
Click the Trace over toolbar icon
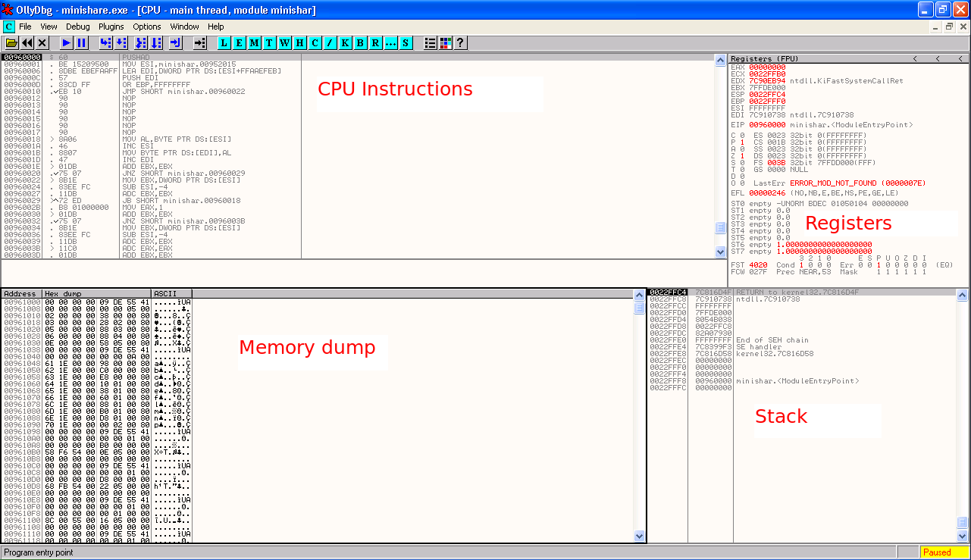coord(156,43)
